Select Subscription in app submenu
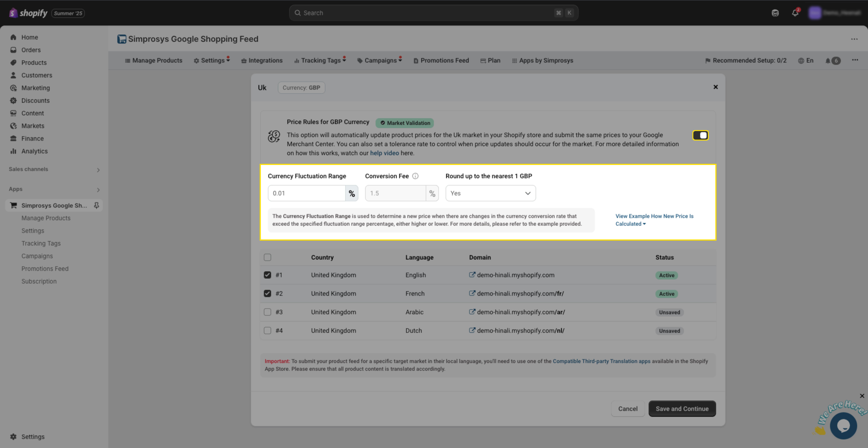Viewport: 868px width, 448px height. [39, 281]
